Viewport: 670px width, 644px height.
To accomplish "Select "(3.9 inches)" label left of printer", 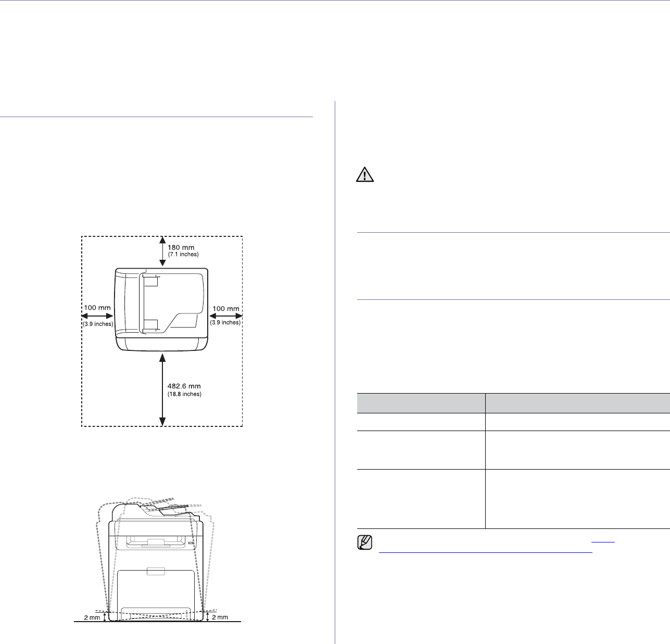I will pos(97,324).
